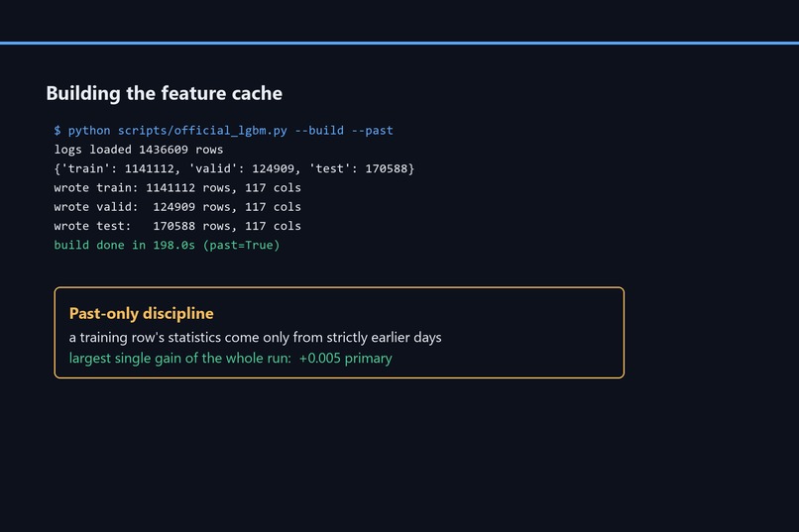This screenshot has height=532, width=799.
Task: Click the command line "$ python scripts/official_lgbm.py --build --past"
Action: [224, 131]
